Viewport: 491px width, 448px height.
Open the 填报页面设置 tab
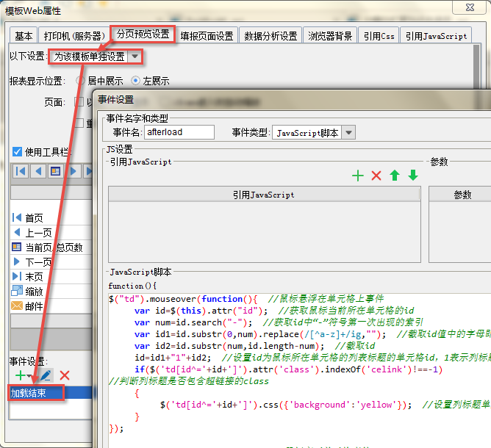coord(207,36)
